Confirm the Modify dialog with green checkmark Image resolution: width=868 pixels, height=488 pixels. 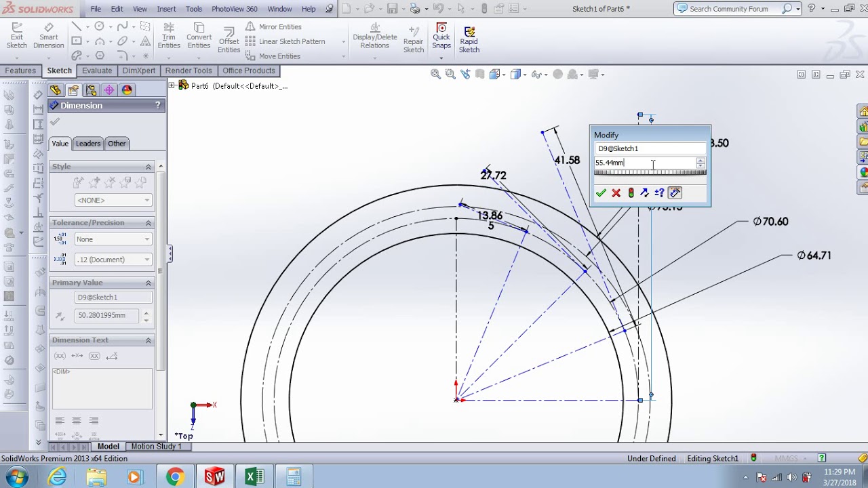pos(601,193)
